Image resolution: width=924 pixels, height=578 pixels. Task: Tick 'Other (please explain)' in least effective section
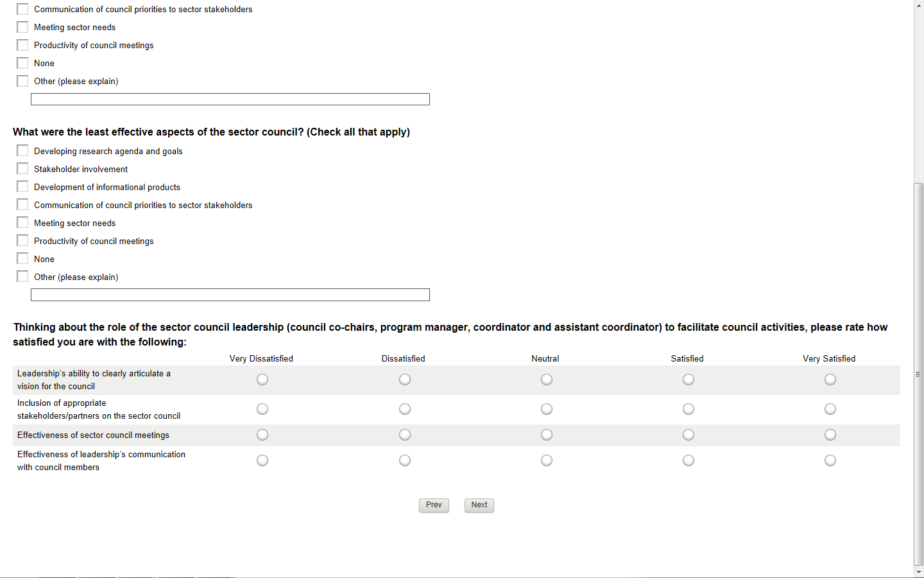point(22,277)
